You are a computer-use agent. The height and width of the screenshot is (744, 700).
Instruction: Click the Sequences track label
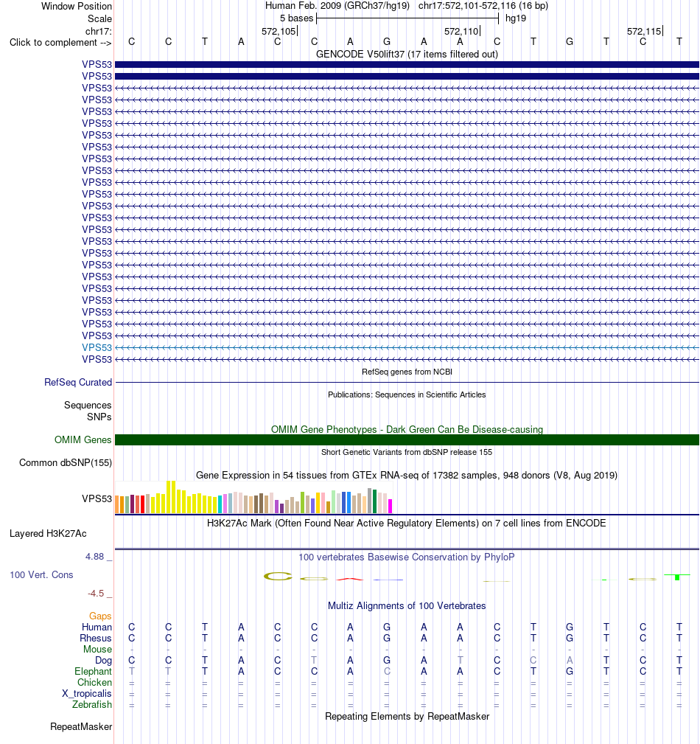[88, 406]
